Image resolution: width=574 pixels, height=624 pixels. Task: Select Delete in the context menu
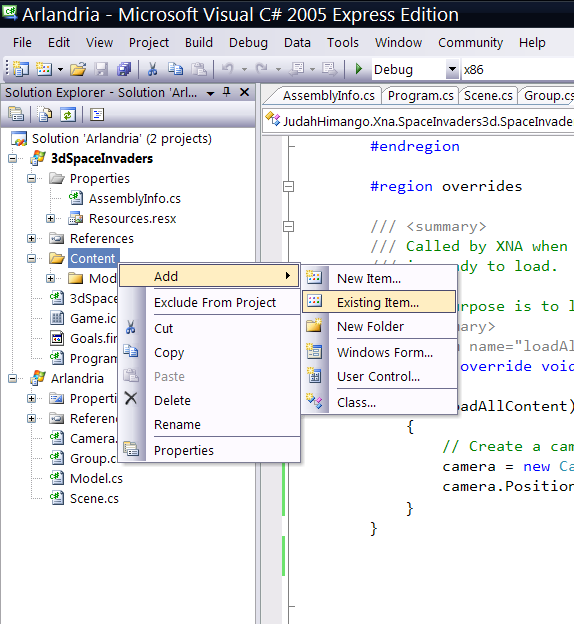click(209, 400)
